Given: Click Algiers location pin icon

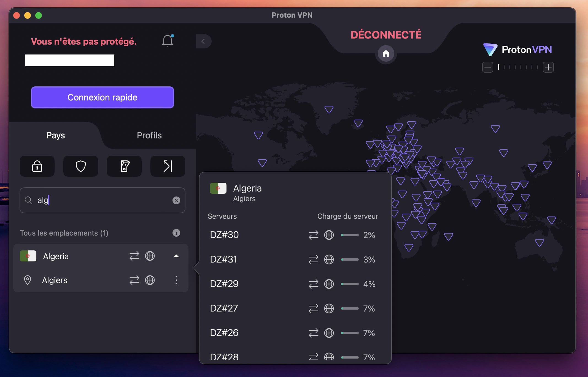Looking at the screenshot, I should 28,280.
